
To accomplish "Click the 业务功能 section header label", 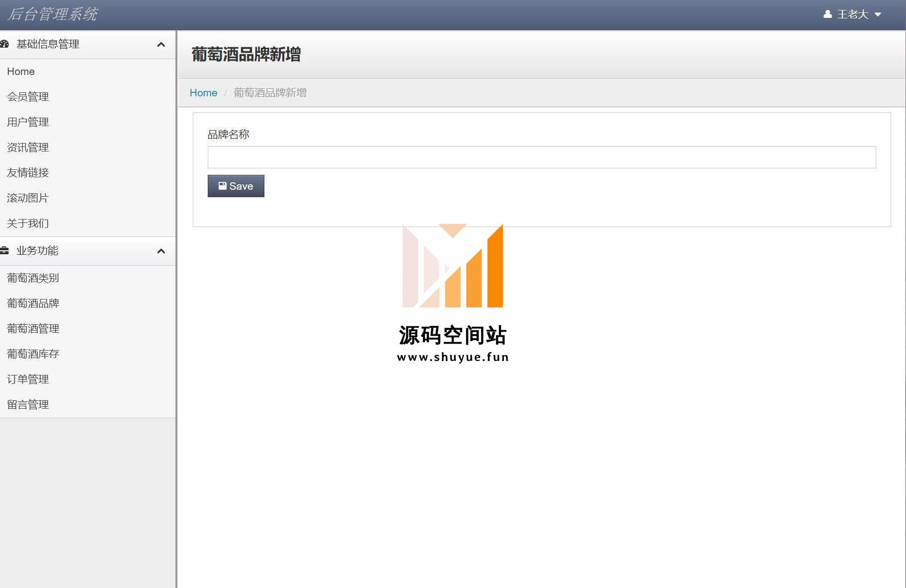I will tap(37, 251).
